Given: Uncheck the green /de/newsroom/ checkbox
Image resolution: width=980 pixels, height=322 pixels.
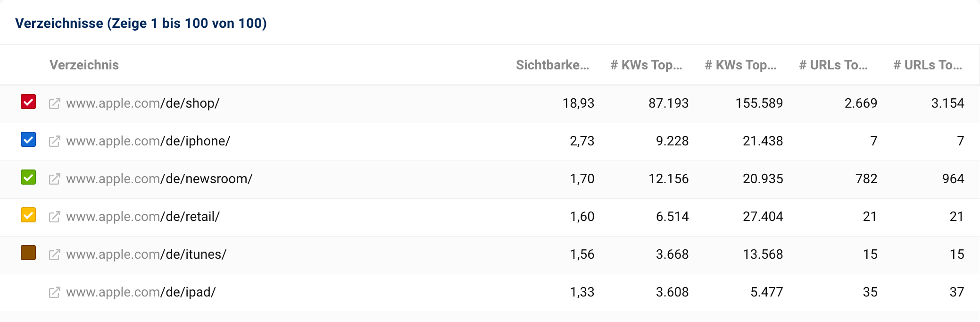Looking at the screenshot, I should pos(28,178).
